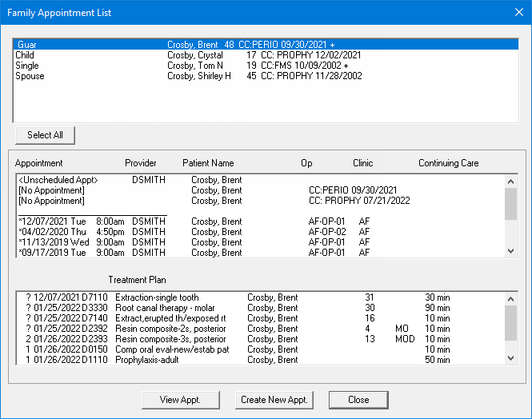Image resolution: width=532 pixels, height=419 pixels.
Task: Select D1110 Prophylaxis-adult treatment row
Action: pyautogui.click(x=260, y=360)
